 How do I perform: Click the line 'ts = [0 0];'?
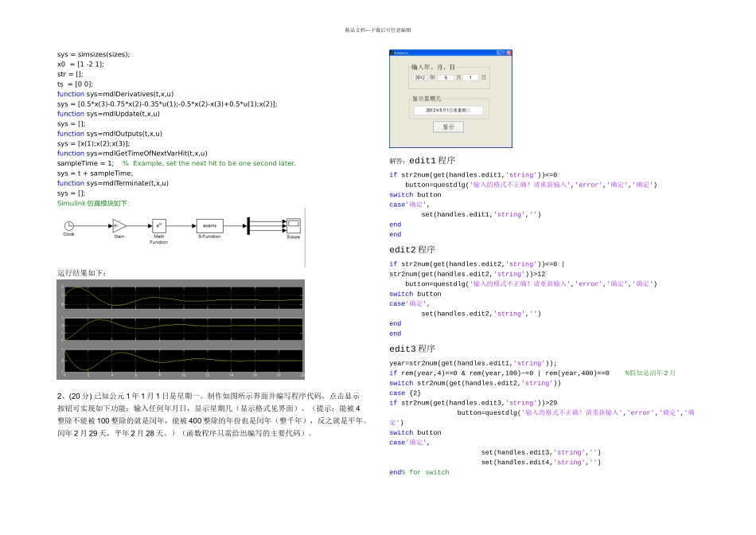click(x=76, y=84)
